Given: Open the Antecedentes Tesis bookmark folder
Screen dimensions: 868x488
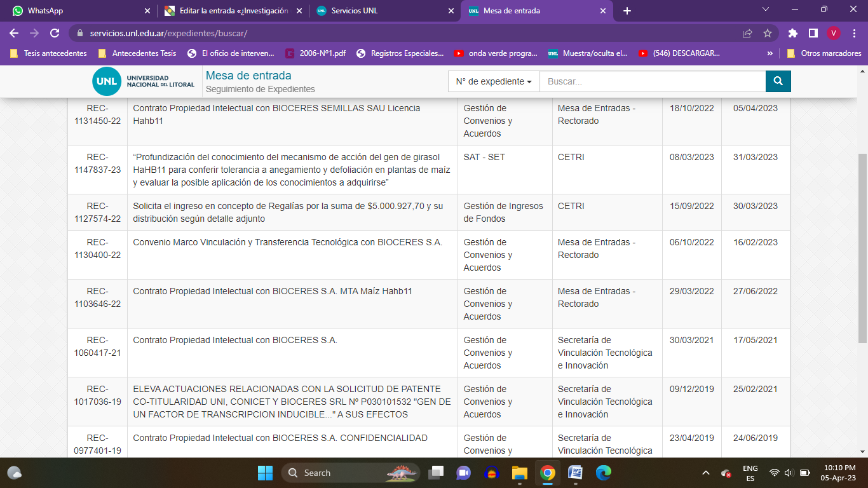Looking at the screenshot, I should pyautogui.click(x=137, y=53).
